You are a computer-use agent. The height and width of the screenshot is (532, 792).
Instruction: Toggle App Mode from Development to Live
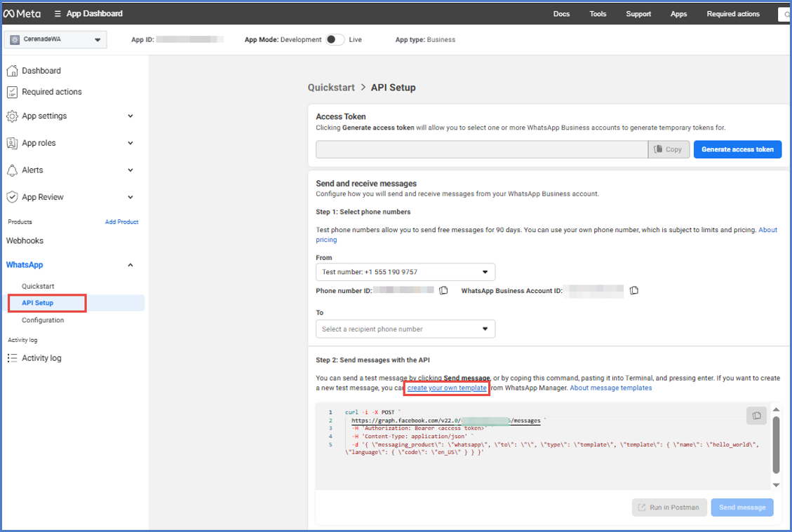[x=335, y=40]
